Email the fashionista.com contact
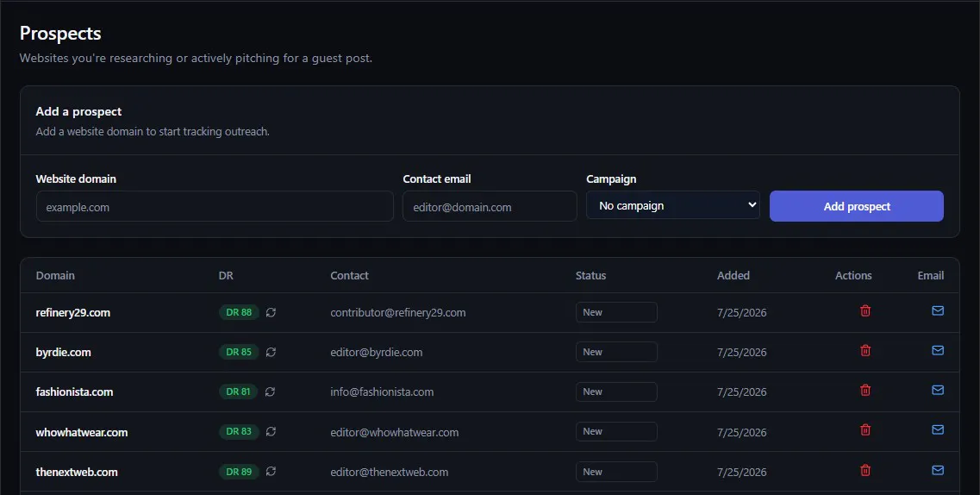 click(x=938, y=390)
